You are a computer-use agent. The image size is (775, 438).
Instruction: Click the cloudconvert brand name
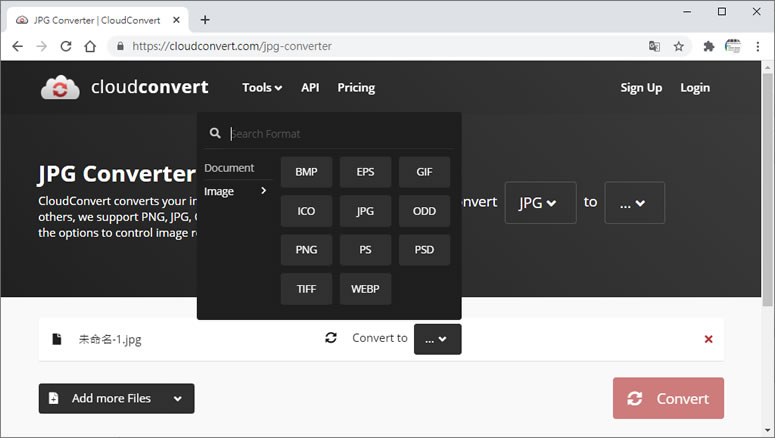tap(150, 87)
